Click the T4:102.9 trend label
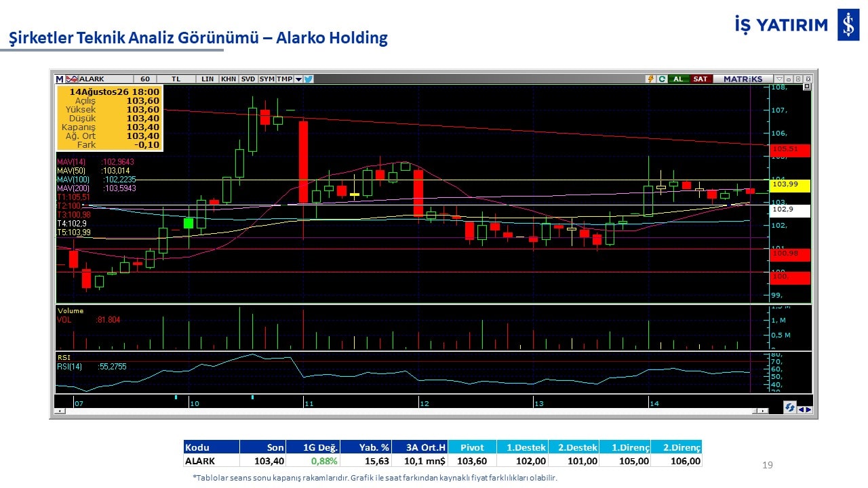 click(x=71, y=224)
